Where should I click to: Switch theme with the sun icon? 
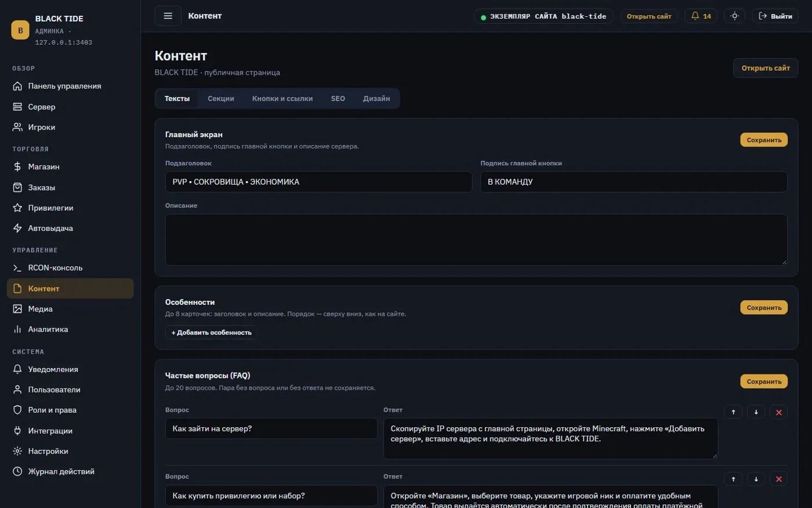734,16
